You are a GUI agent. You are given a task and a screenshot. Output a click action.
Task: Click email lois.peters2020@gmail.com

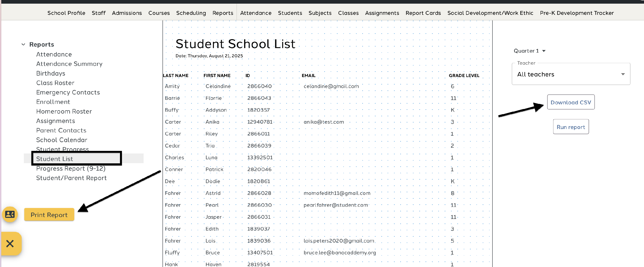point(339,241)
